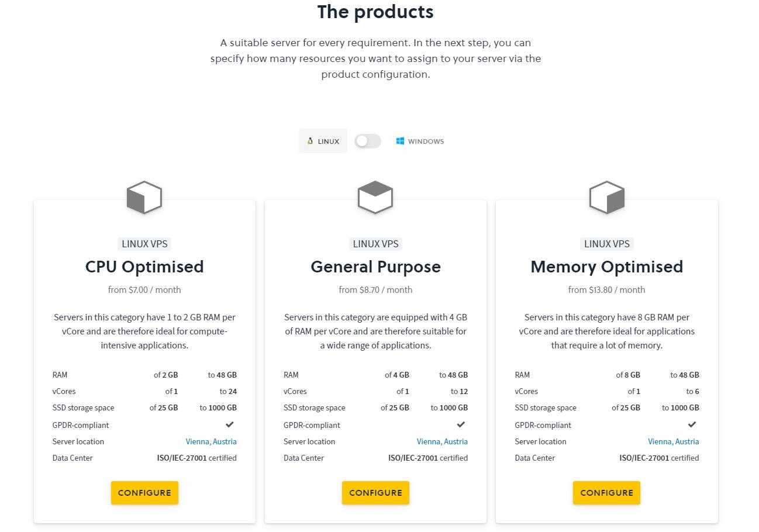Configure the CPU Optimised server
This screenshot has height=532, width=759.
point(144,493)
